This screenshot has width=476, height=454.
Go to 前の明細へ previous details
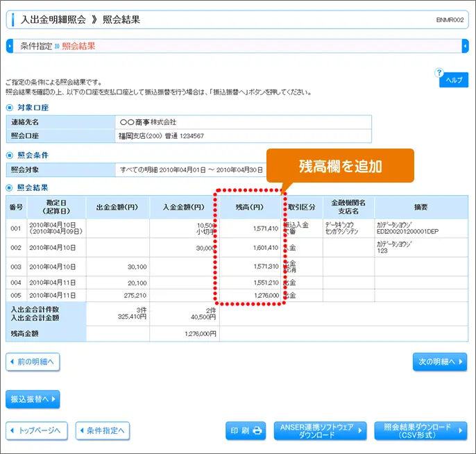click(x=33, y=362)
